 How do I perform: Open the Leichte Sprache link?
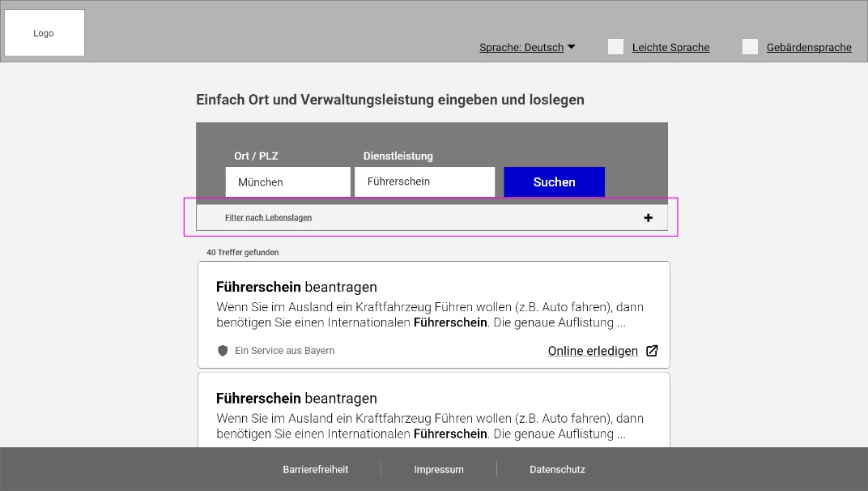(x=670, y=48)
